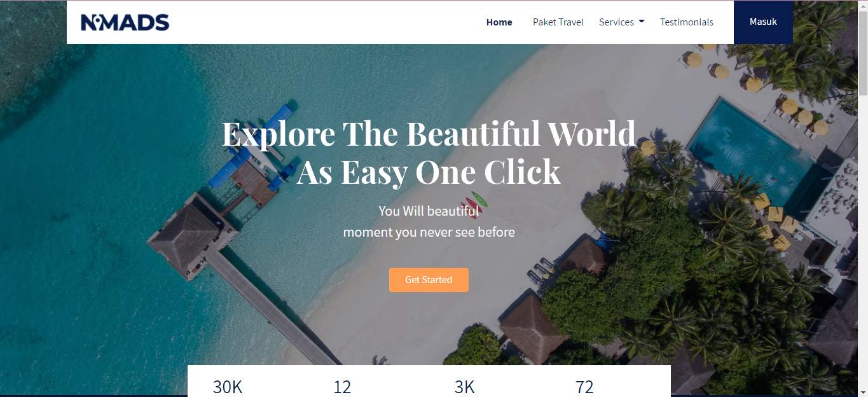Viewport: 868px width, 397px height.
Task: Select the 3K statistic
Action: [464, 387]
